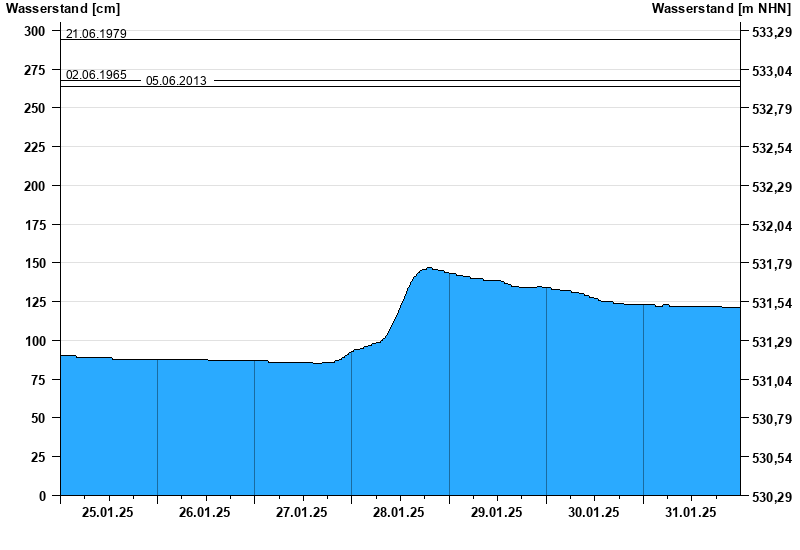Click the 100 tick label on the cm axis
Image resolution: width=800 pixels, height=550 pixels.
(35, 341)
